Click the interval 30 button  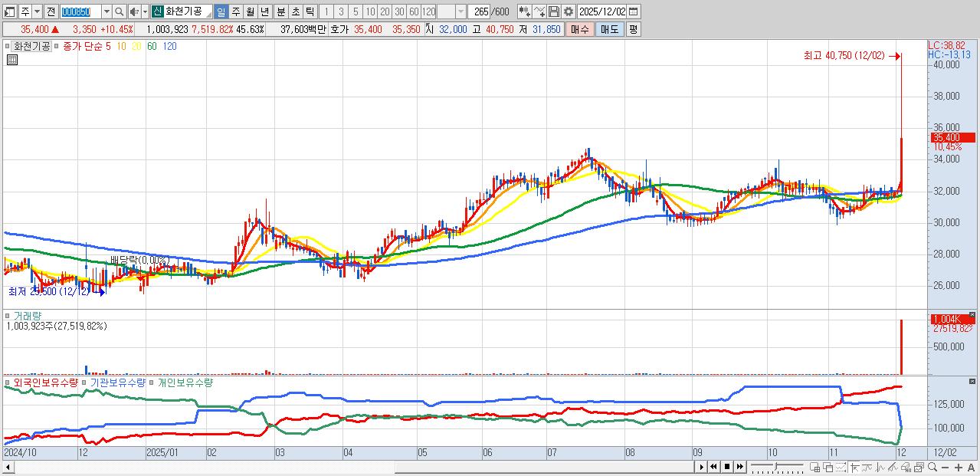click(x=399, y=11)
